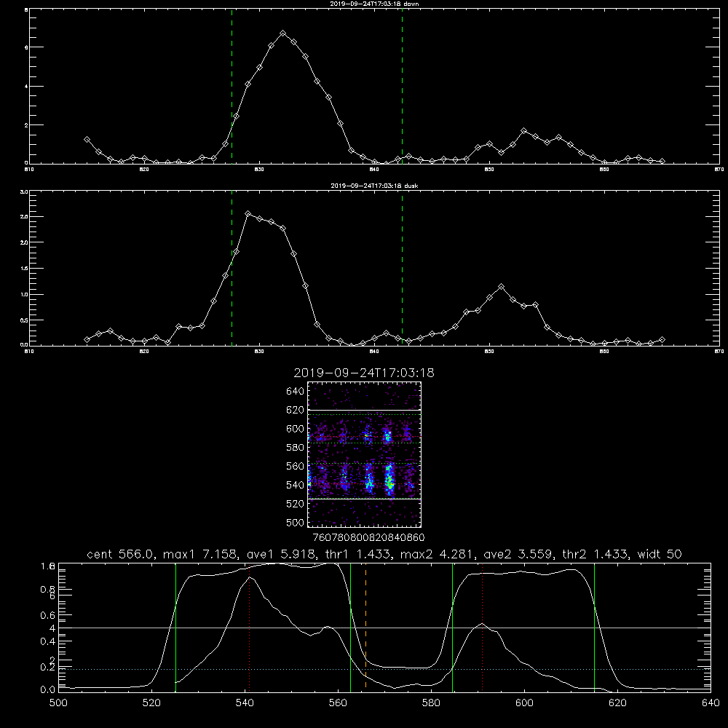Select the 'widt 50' value
The image size is (728, 728).
coord(660,554)
